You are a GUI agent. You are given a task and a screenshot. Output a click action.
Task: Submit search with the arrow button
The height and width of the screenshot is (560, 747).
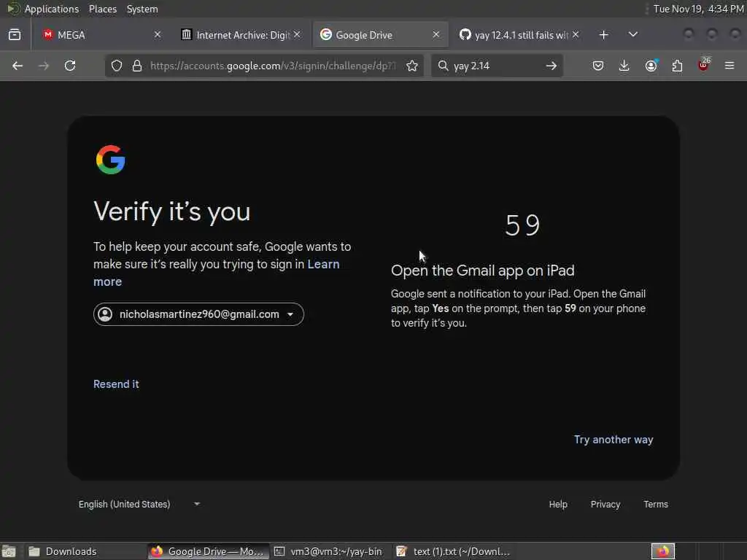click(551, 66)
